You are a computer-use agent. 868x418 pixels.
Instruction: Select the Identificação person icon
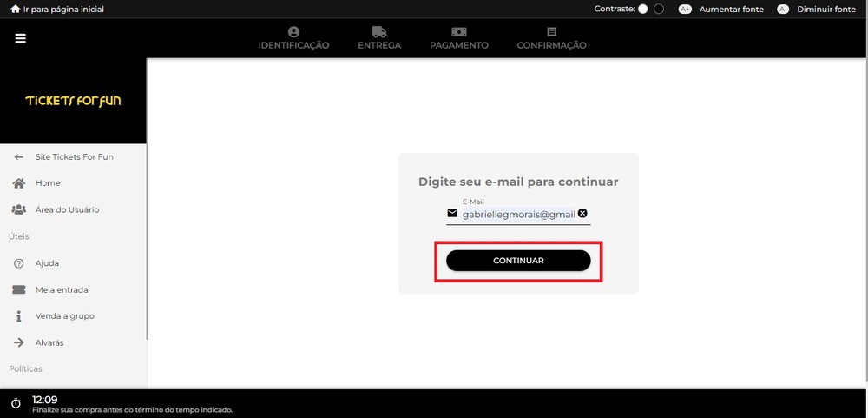click(293, 32)
